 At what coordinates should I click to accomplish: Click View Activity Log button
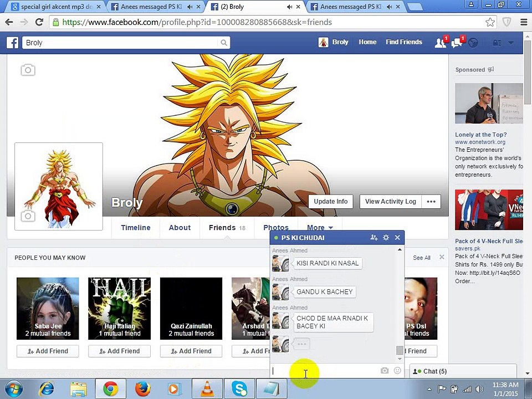click(391, 202)
